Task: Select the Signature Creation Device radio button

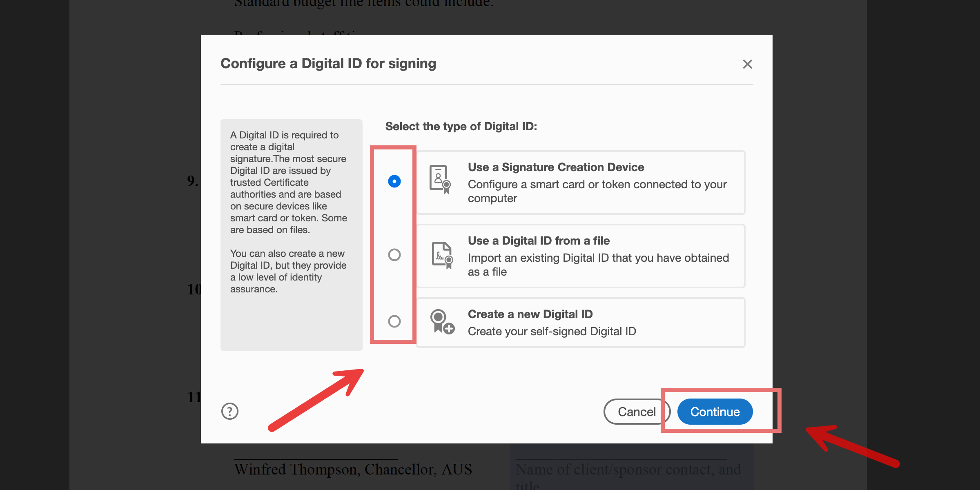Action: tap(393, 181)
